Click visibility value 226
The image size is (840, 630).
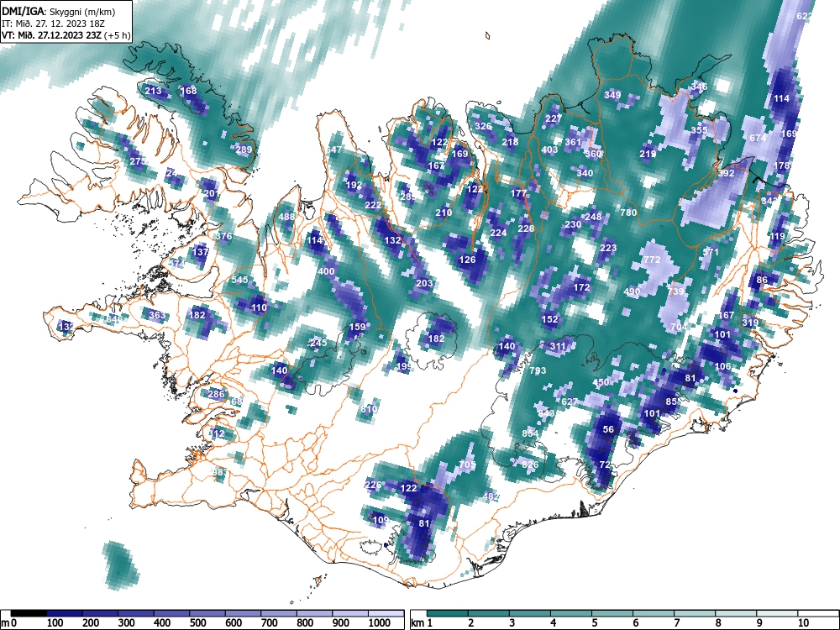click(x=373, y=485)
